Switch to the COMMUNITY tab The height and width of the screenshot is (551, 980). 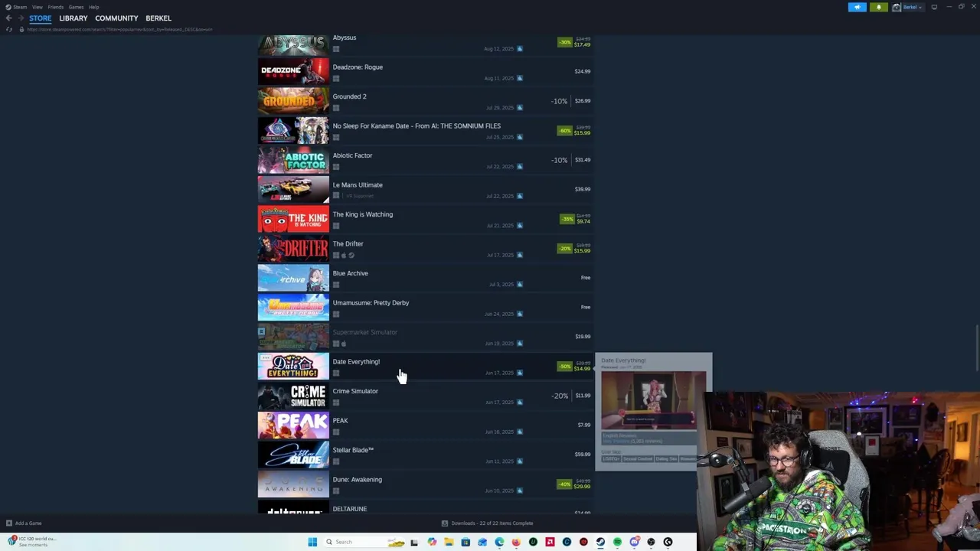click(x=116, y=18)
